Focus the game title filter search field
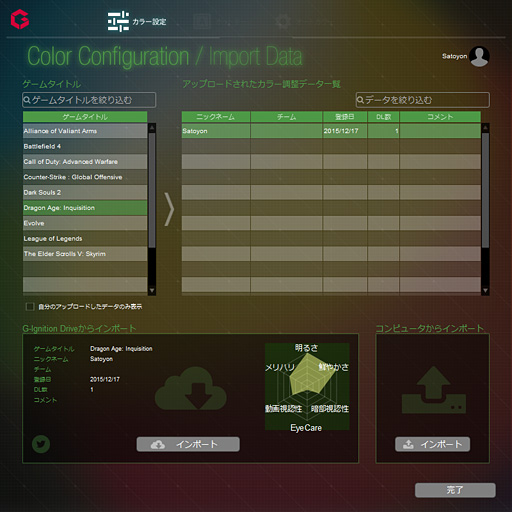The height and width of the screenshot is (512, 512). [x=89, y=100]
